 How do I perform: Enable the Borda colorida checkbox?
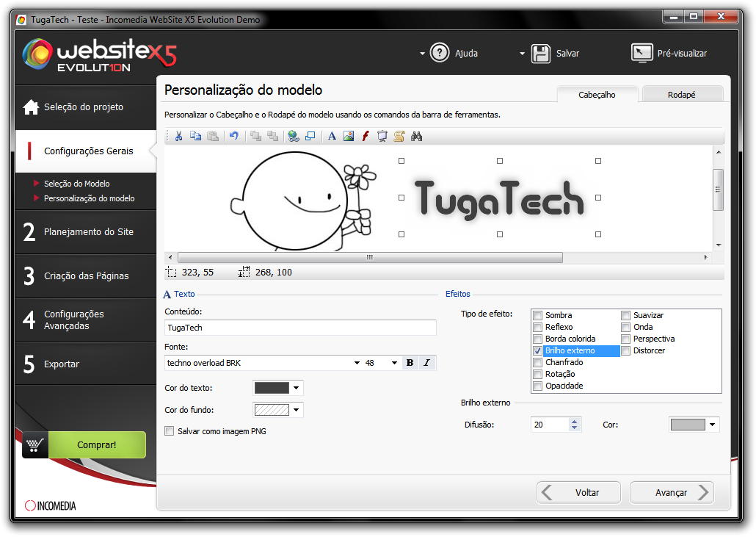coord(537,339)
